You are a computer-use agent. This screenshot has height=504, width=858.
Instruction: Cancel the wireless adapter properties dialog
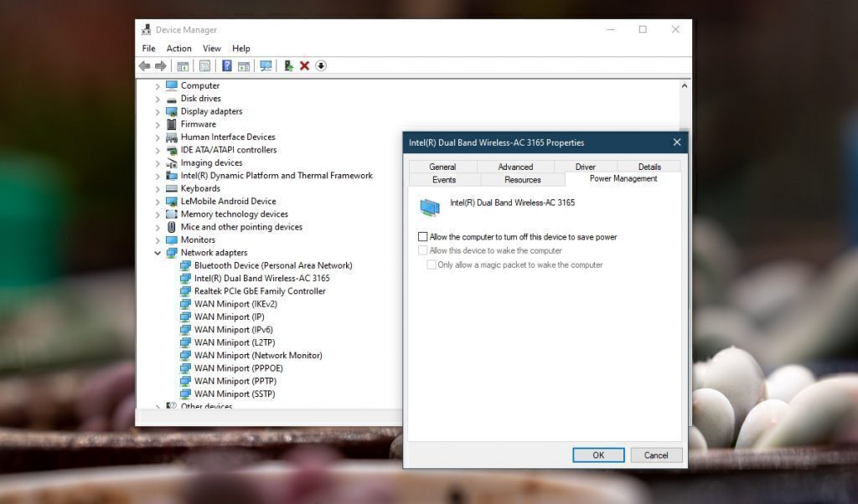(x=656, y=455)
